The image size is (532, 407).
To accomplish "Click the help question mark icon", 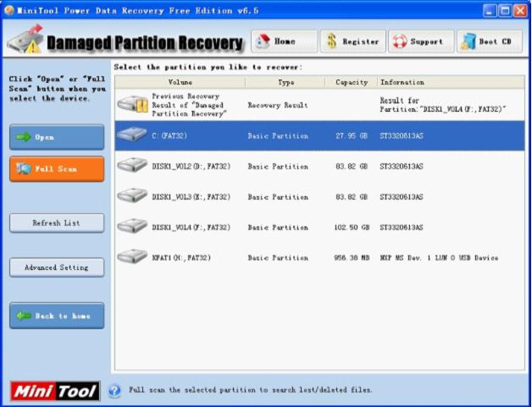I will (114, 391).
